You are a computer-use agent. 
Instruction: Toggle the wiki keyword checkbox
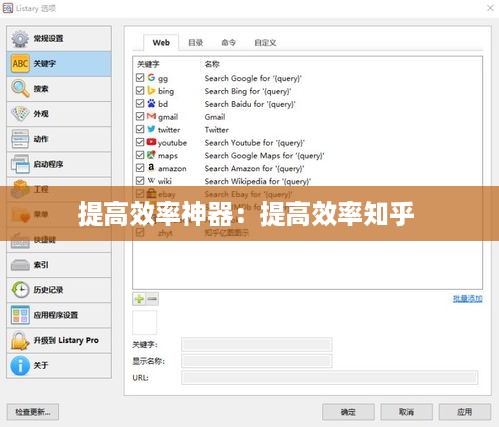[140, 181]
